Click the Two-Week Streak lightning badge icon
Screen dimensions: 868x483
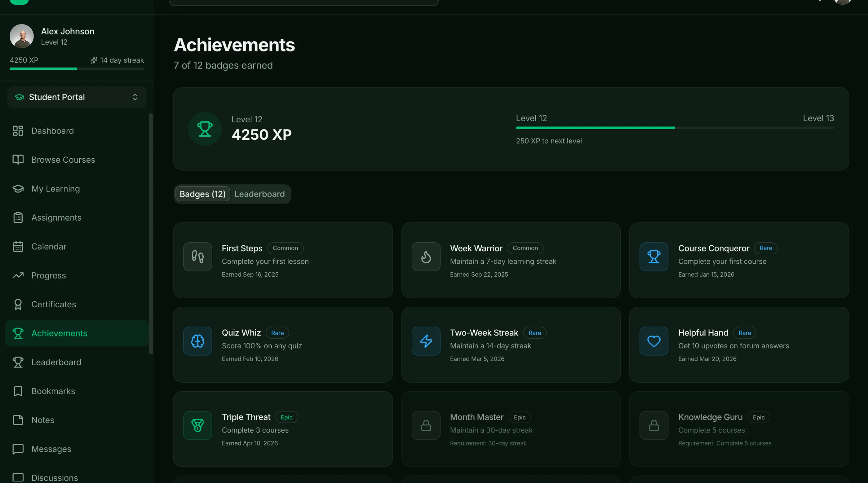click(x=426, y=341)
